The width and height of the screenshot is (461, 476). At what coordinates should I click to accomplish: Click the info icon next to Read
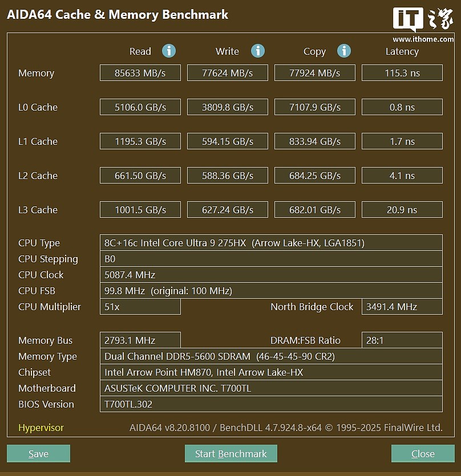169,51
